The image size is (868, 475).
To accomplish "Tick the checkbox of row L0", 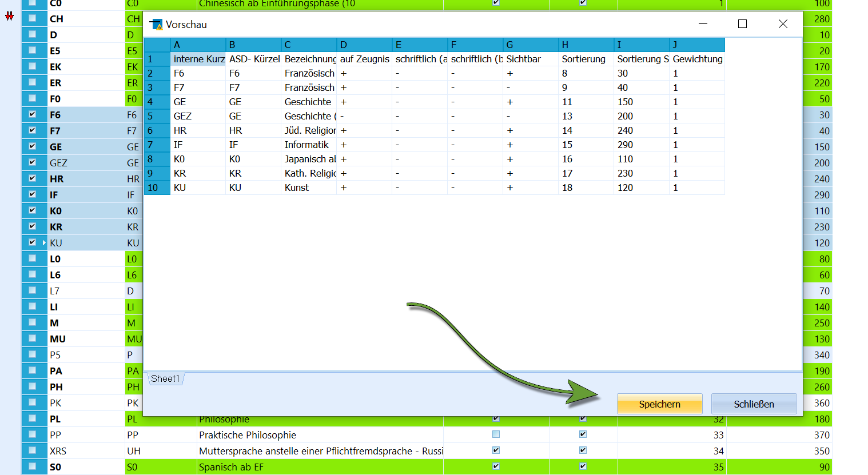I will [x=33, y=258].
